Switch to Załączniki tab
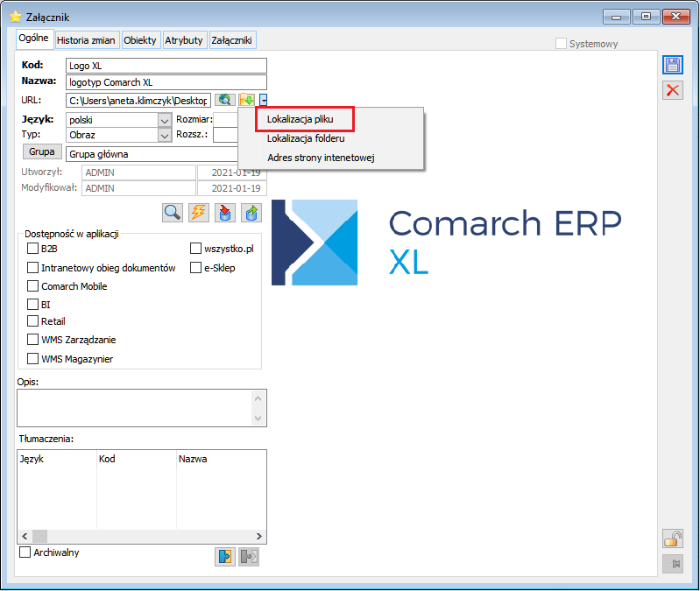This screenshot has width=700, height=591. [x=231, y=40]
